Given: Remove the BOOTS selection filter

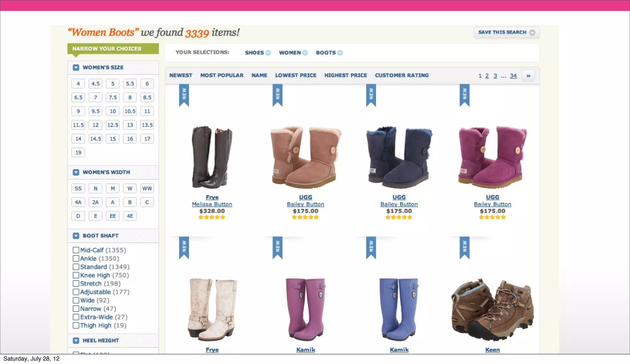Looking at the screenshot, I should pyautogui.click(x=340, y=53).
